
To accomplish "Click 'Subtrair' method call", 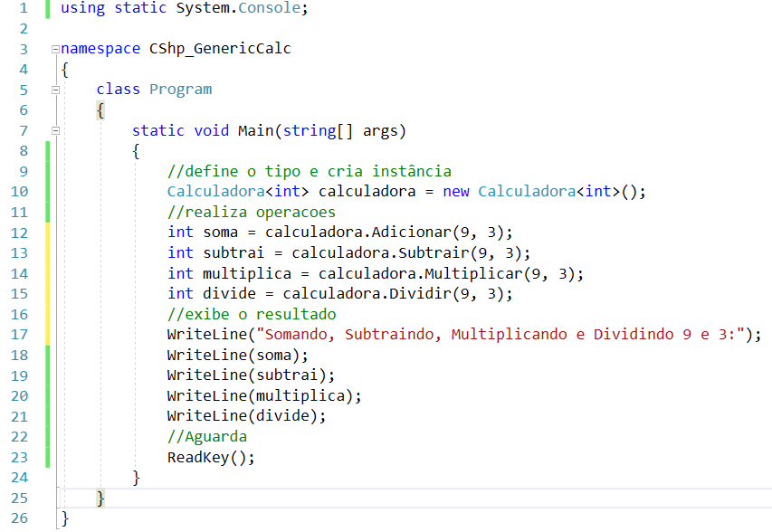I will 434,253.
